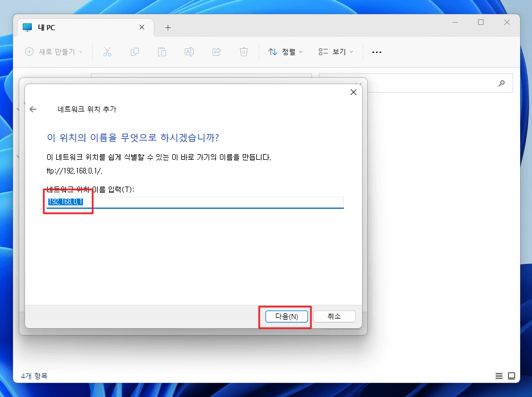Image resolution: width=532 pixels, height=397 pixels.
Task: Click the Paste icon in the toolbar
Action: pyautogui.click(x=161, y=52)
